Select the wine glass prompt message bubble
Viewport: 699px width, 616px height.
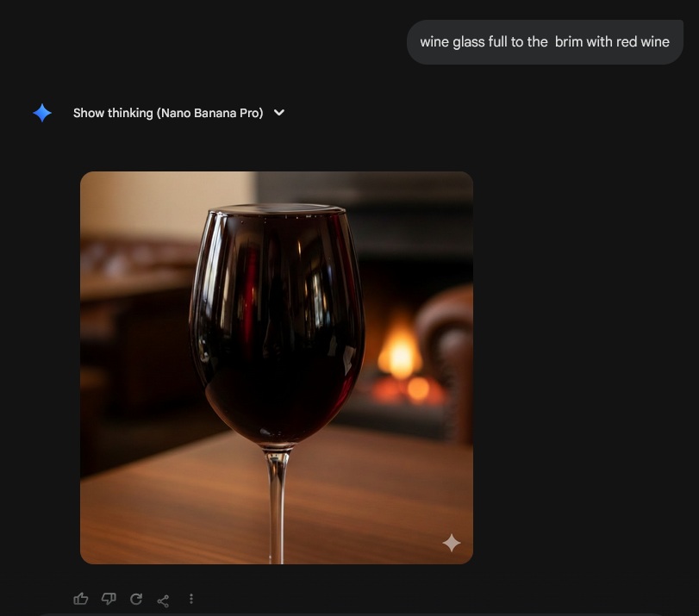pos(545,42)
